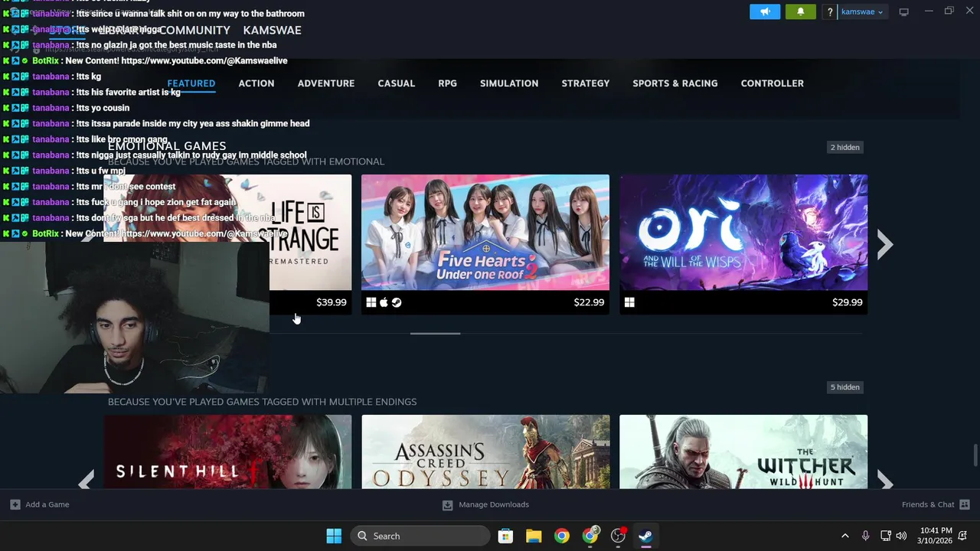This screenshot has width=980, height=551.
Task: Switch to the ADVENTURE tab
Action: [x=326, y=83]
